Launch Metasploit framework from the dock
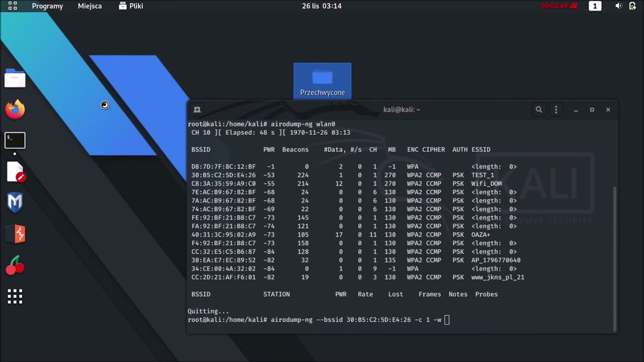Image resolution: width=644 pixels, height=362 pixels. 15,203
